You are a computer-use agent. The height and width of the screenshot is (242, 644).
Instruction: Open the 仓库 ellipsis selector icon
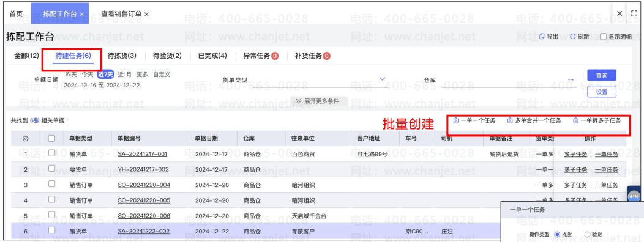pos(571,79)
